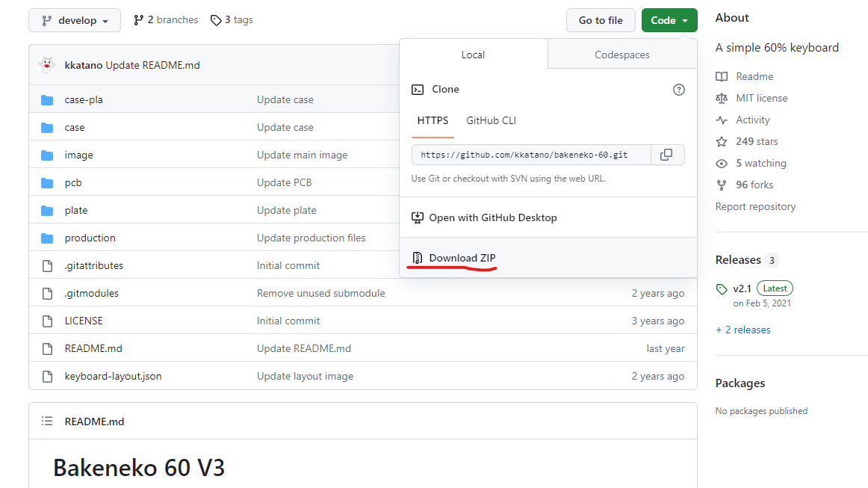Open keyboard-layout.json file
This screenshot has height=488, width=868.
click(x=113, y=377)
